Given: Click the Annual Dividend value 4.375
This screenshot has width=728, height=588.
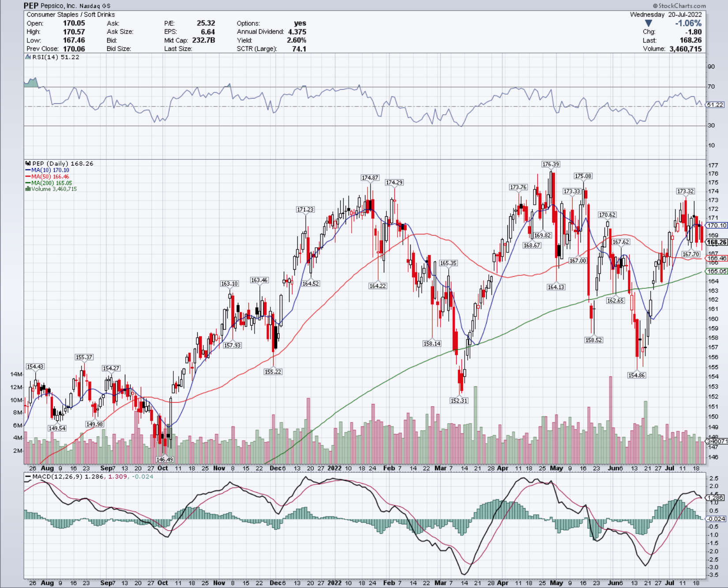Looking at the screenshot, I should click(297, 32).
